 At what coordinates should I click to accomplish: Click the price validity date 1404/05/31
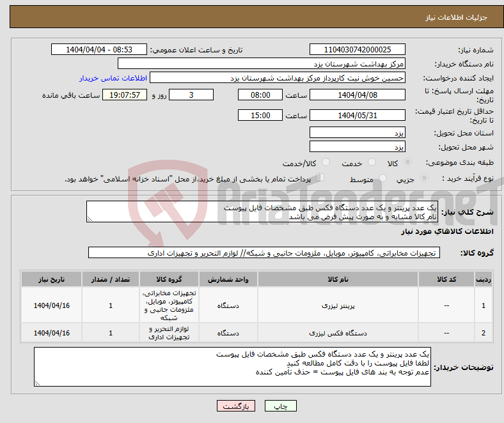357,115
